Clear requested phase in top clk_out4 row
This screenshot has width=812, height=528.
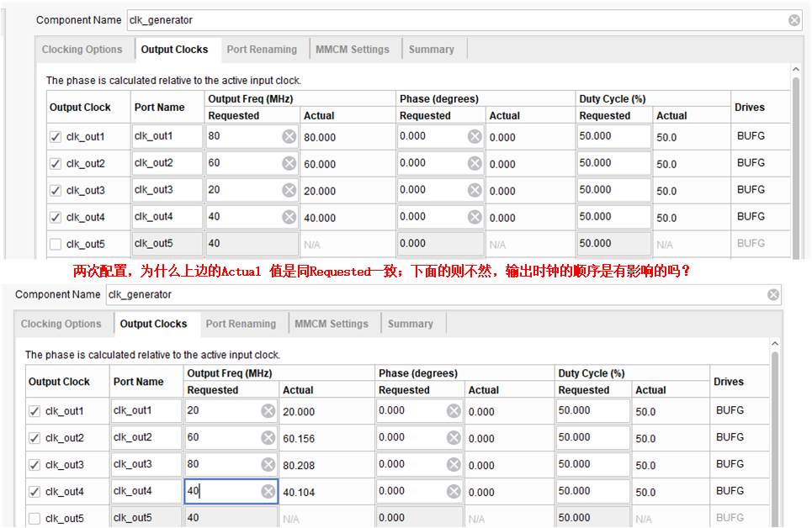(475, 217)
